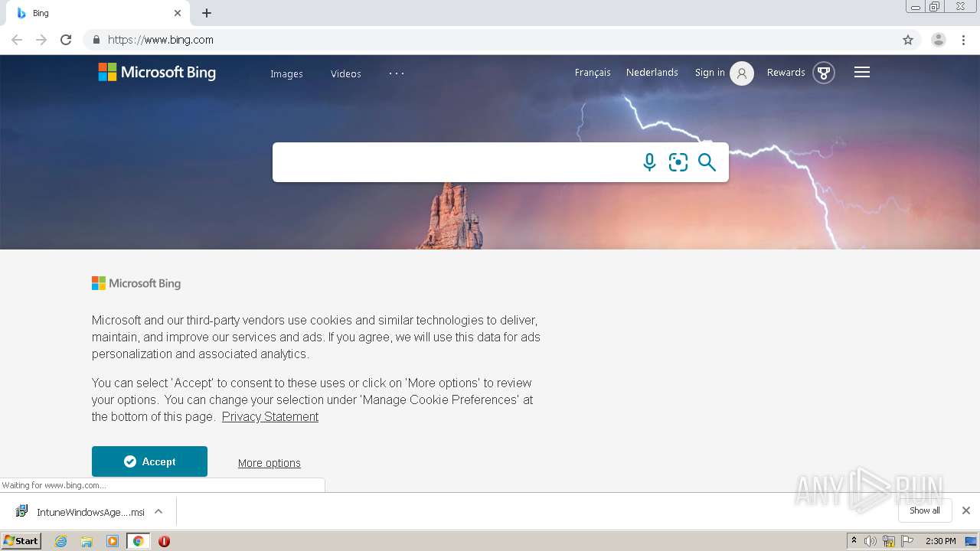980x551 pixels.
Task: Open More options for cookies
Action: coord(269,463)
